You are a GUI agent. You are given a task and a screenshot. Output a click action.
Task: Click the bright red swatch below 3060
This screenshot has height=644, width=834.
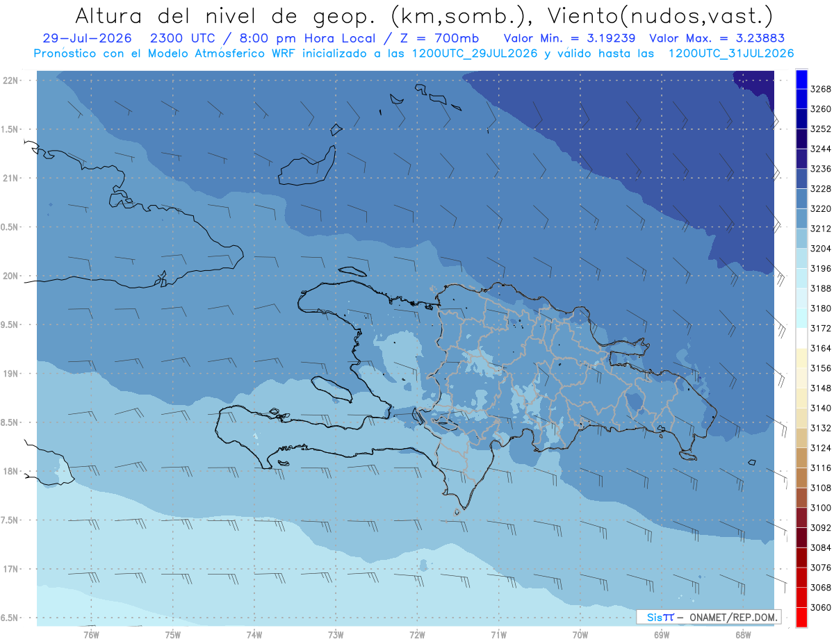pos(801,617)
